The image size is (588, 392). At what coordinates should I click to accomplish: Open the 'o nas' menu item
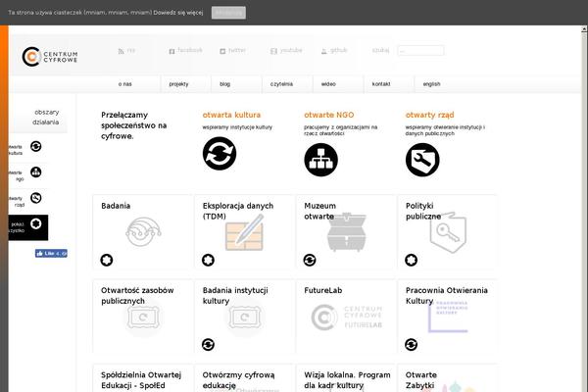point(124,84)
